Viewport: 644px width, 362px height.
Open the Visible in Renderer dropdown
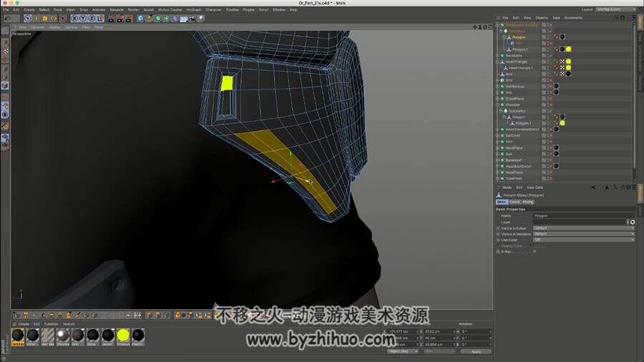pyautogui.click(x=584, y=234)
